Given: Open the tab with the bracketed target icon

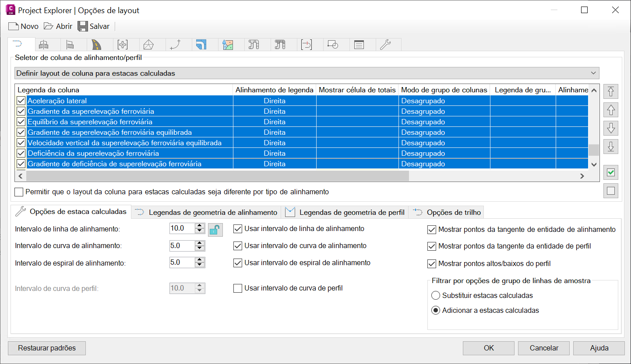Looking at the screenshot, I should (x=123, y=45).
